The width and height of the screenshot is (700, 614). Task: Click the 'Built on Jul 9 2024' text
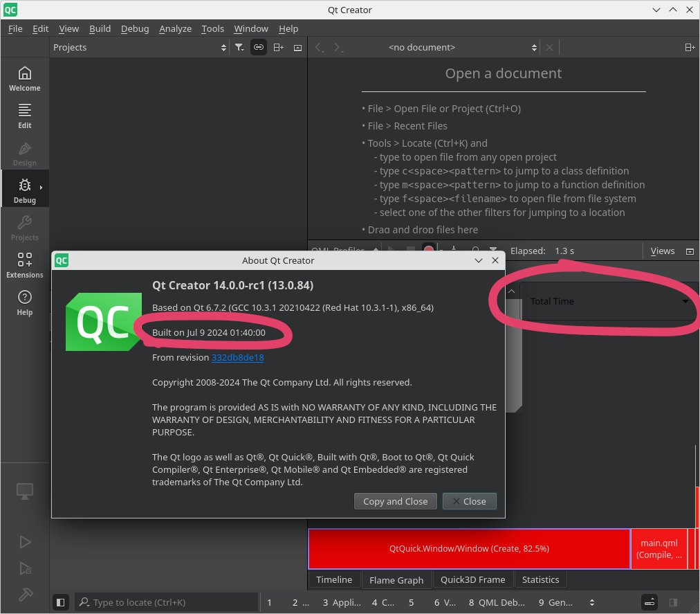[x=208, y=332]
